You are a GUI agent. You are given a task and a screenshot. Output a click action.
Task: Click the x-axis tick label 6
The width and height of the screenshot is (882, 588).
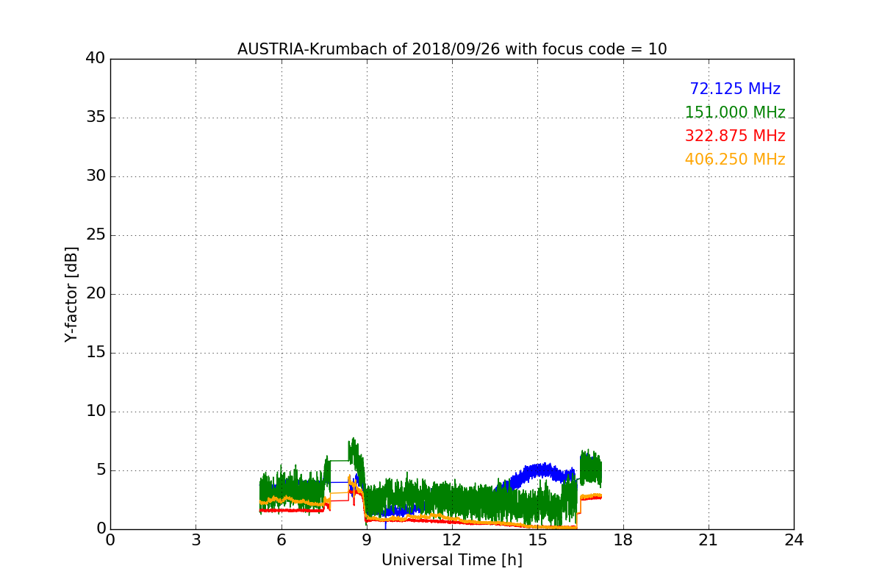[x=282, y=540]
